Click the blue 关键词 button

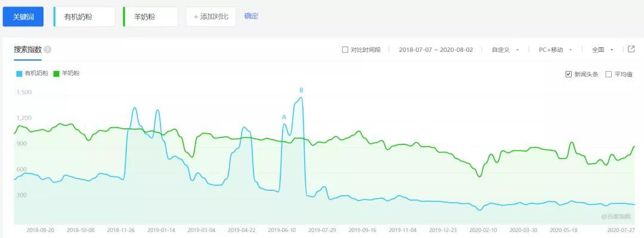click(x=23, y=17)
